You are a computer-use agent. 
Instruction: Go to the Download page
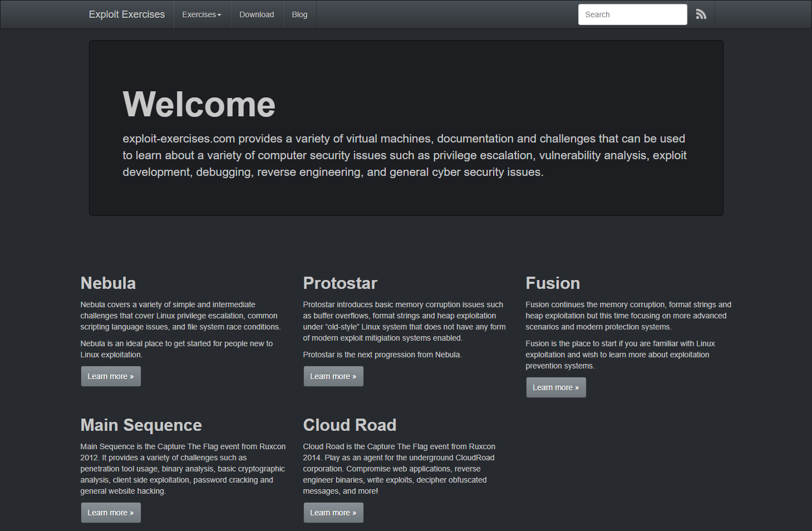pos(257,14)
